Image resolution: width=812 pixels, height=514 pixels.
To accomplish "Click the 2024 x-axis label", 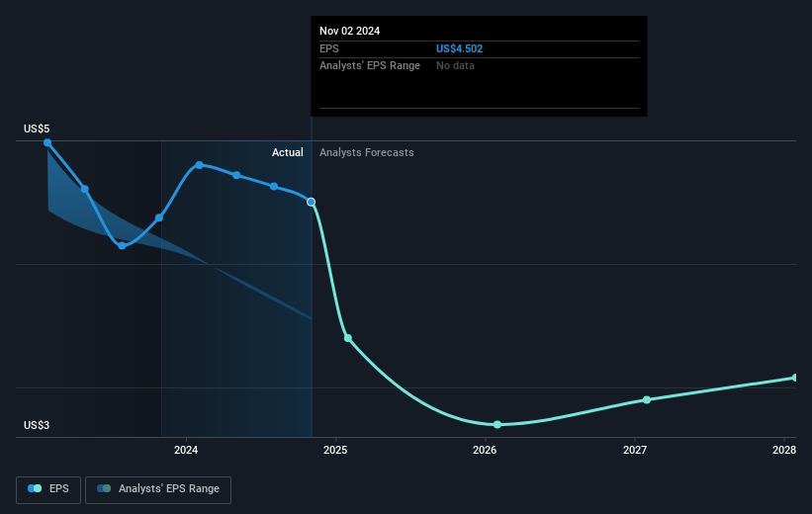I will tap(186, 450).
